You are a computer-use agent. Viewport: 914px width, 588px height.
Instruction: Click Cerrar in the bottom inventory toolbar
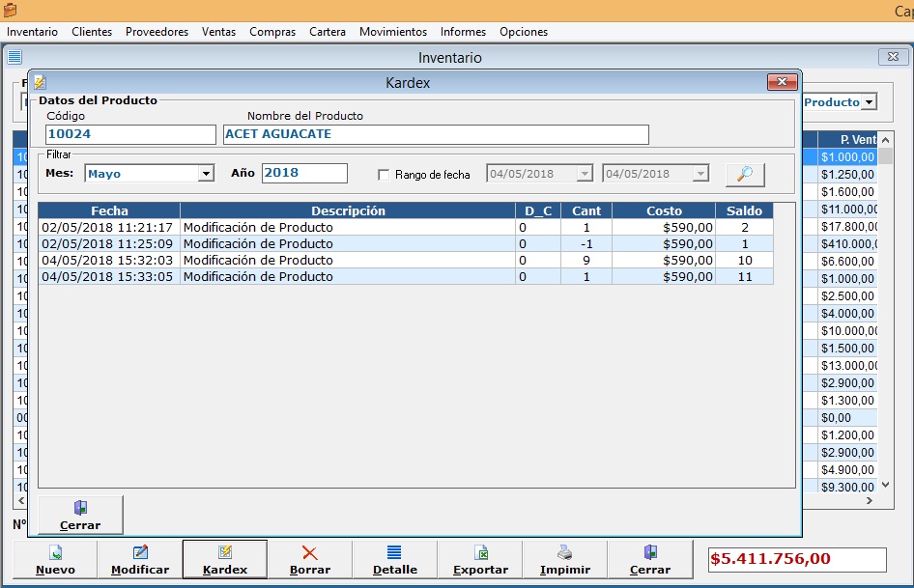[650, 559]
